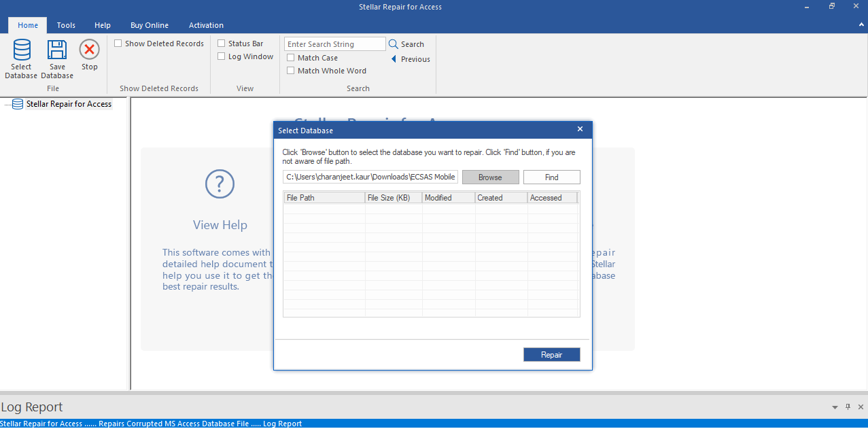Enable the Show Deleted Records checkbox
Image resolution: width=868 pixels, height=429 pixels.
[x=118, y=44]
